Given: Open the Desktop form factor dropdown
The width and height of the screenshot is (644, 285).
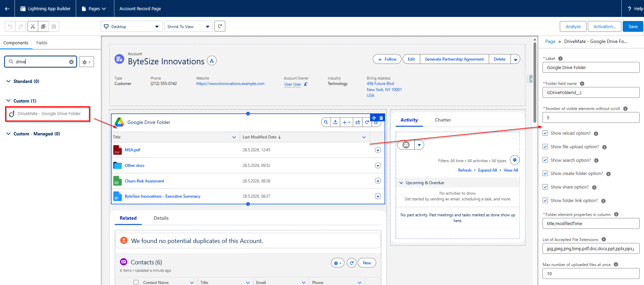Looking at the screenshot, I should point(131,26).
